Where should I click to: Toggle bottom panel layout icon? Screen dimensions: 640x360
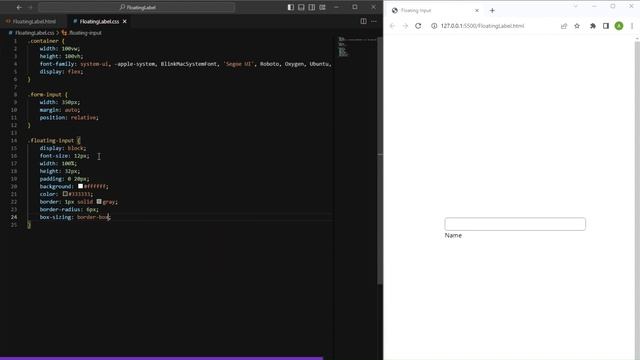pyautogui.click(x=301, y=7)
